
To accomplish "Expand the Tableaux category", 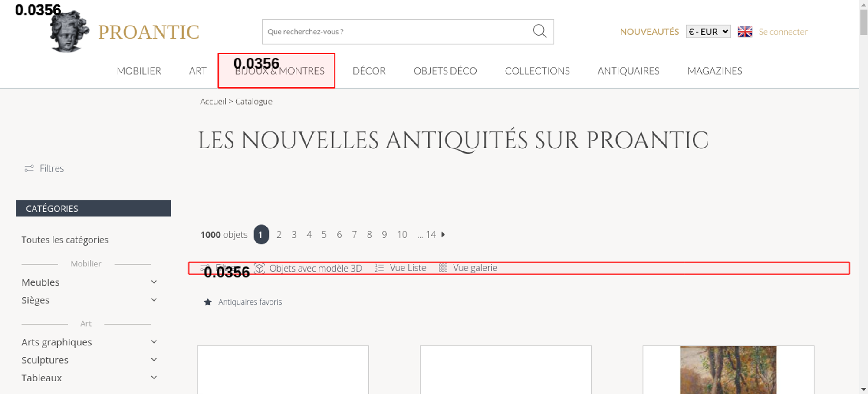I will (x=154, y=378).
